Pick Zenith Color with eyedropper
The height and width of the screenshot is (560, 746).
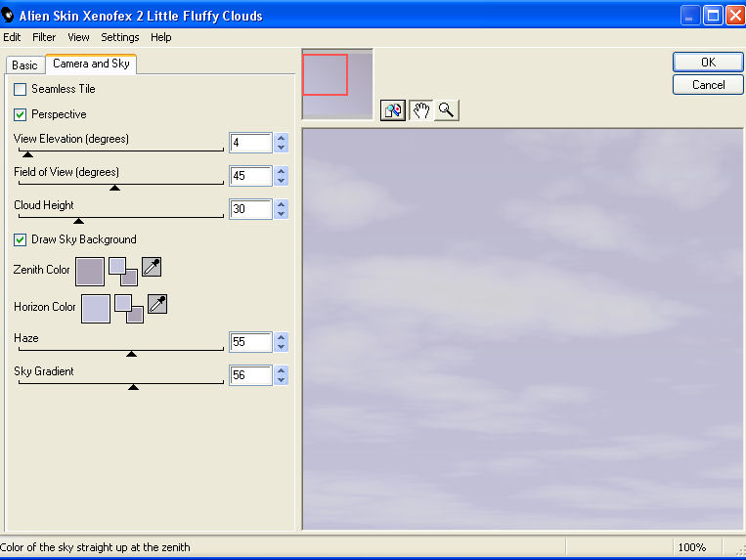[152, 267]
